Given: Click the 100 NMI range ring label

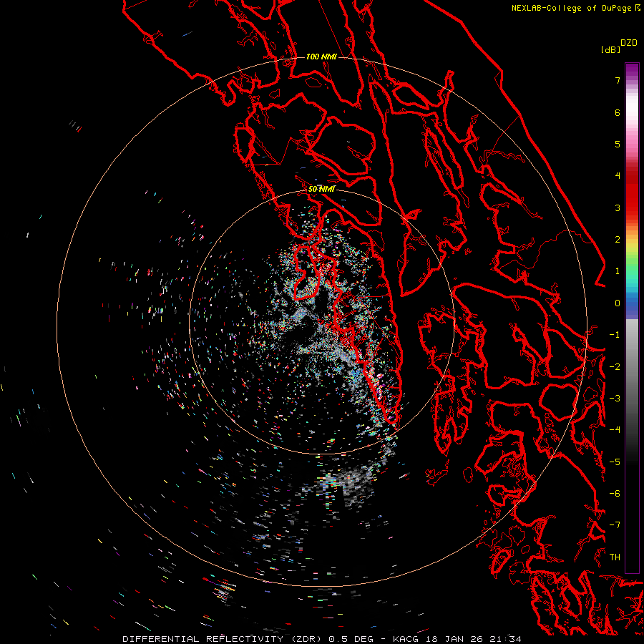Looking at the screenshot, I should tap(321, 57).
